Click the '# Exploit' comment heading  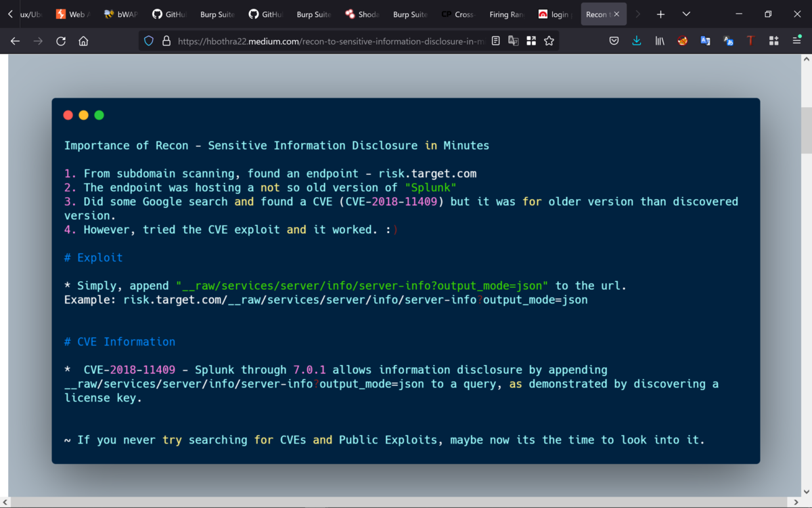(x=93, y=257)
